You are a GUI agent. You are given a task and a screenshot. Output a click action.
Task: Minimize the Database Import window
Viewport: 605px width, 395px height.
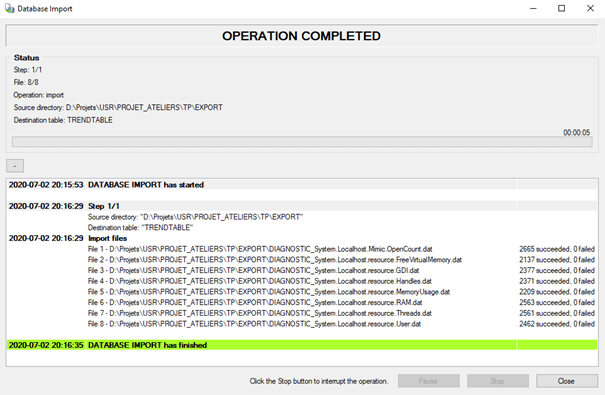533,8
